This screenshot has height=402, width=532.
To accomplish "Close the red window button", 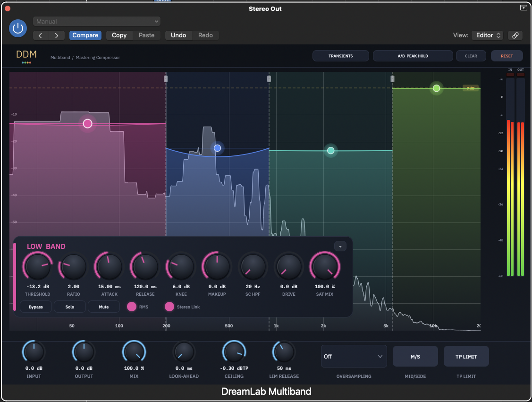I will tap(8, 9).
